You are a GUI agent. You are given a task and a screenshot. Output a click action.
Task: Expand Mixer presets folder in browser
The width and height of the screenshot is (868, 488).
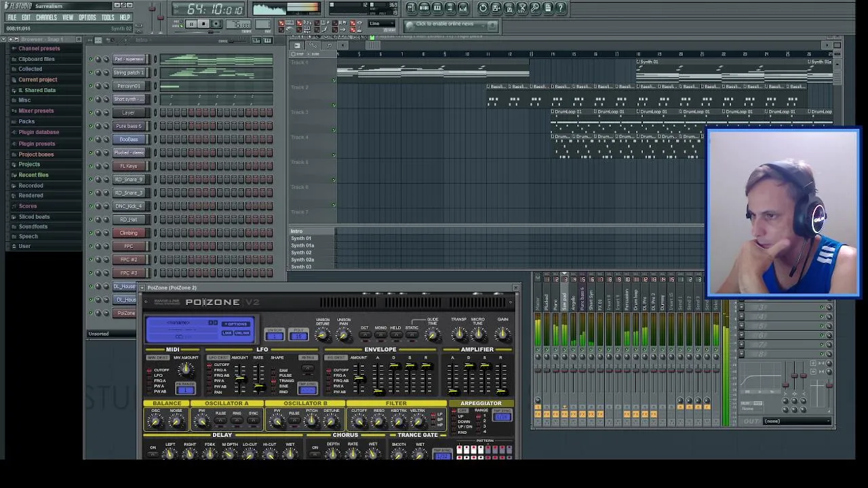(x=35, y=111)
